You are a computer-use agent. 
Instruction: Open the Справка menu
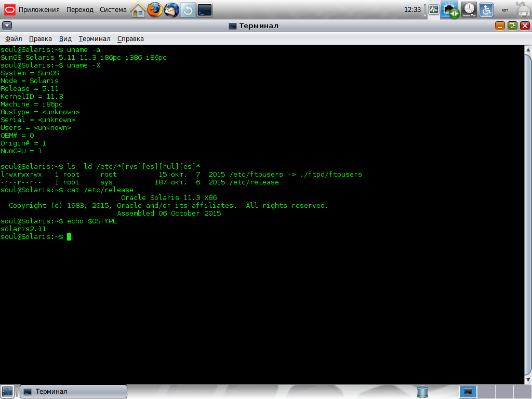point(130,38)
